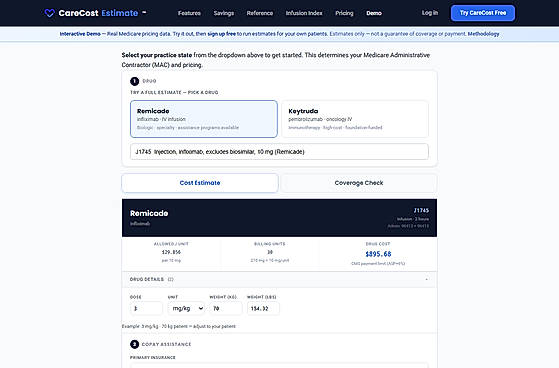The height and width of the screenshot is (368, 559).
Task: Click the Log in link
Action: (430, 13)
